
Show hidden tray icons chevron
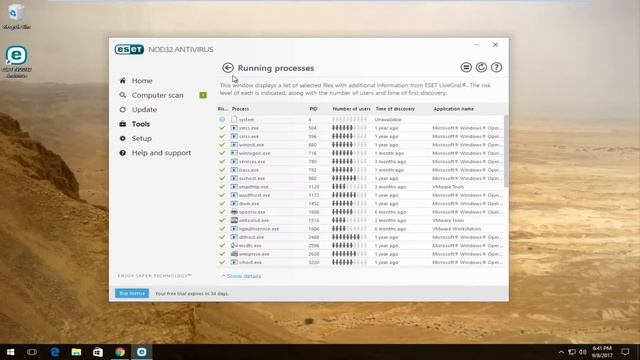(x=561, y=352)
